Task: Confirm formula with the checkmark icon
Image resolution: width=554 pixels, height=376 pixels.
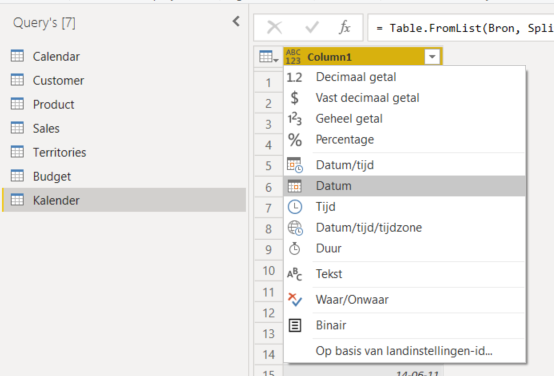Action: pos(312,28)
